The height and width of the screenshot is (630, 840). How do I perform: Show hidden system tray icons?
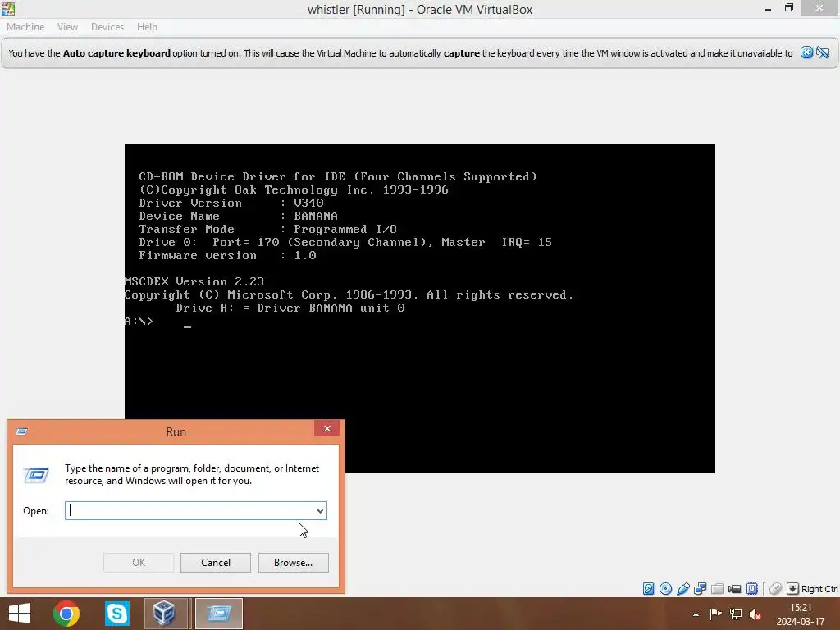[x=696, y=614]
